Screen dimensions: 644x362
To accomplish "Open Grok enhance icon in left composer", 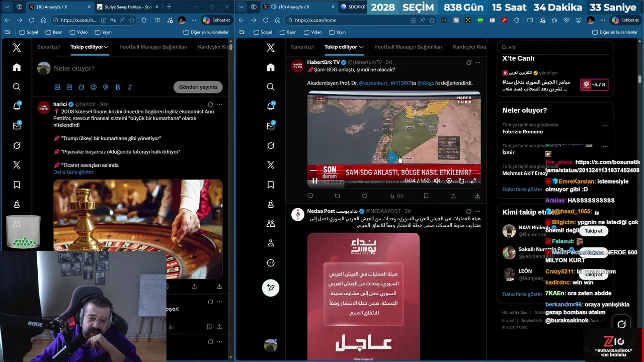I will [82, 87].
